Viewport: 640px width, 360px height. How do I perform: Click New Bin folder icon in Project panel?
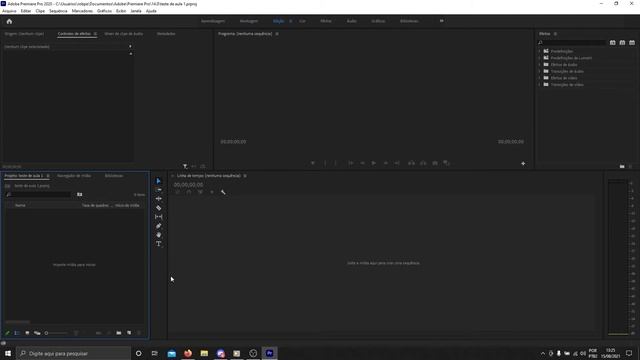pos(119,333)
